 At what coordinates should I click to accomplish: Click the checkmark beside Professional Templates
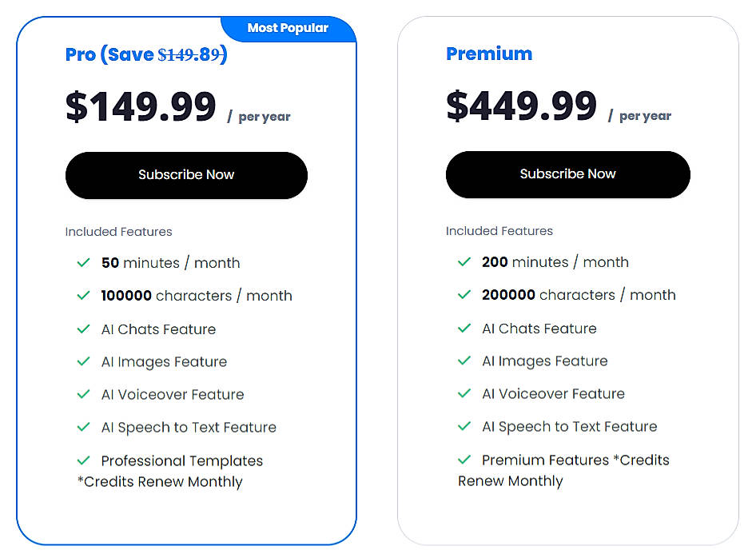pyautogui.click(x=83, y=460)
